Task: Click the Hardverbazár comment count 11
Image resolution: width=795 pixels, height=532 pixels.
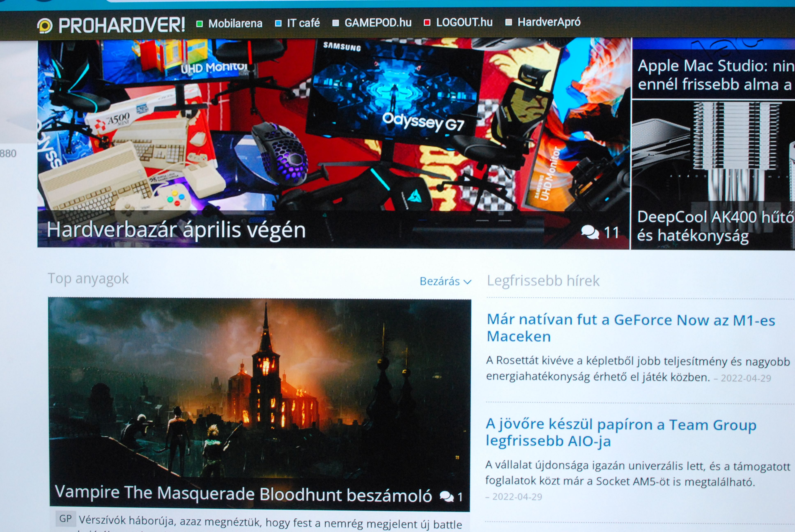Action: tap(612, 233)
